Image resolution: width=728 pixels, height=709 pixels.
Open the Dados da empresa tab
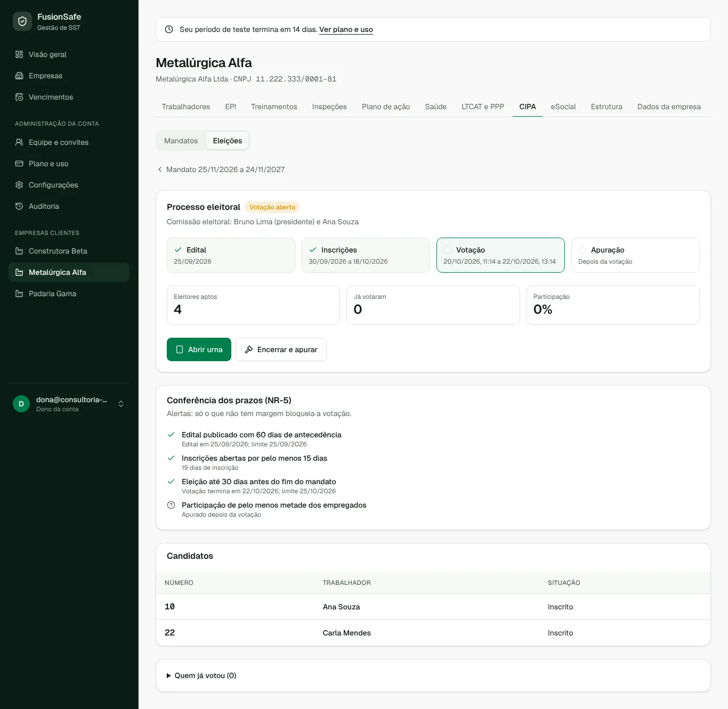(669, 107)
